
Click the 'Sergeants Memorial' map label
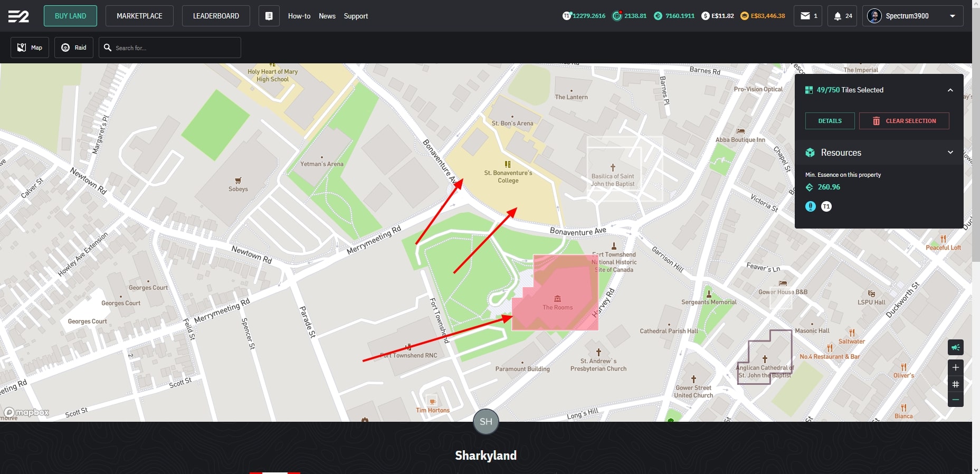click(709, 302)
